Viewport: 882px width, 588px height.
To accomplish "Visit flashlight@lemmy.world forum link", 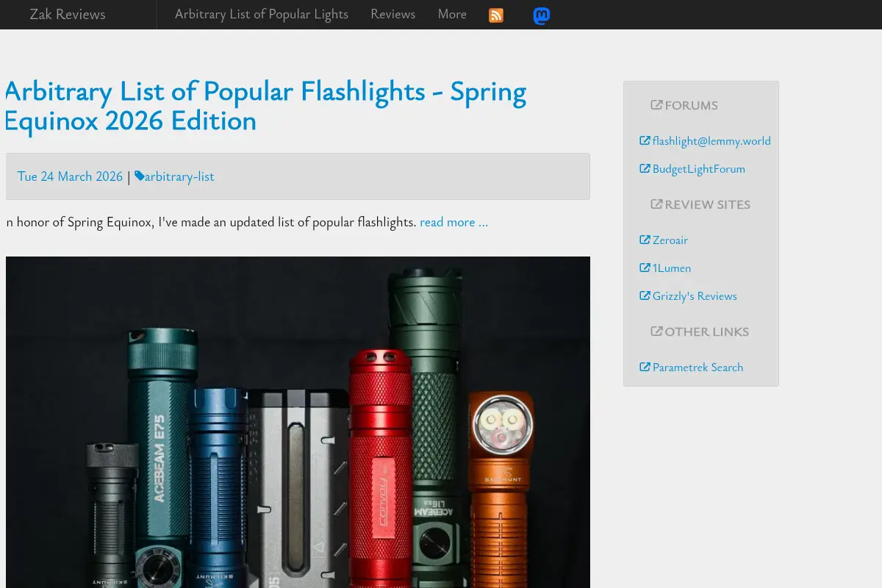I will (711, 141).
